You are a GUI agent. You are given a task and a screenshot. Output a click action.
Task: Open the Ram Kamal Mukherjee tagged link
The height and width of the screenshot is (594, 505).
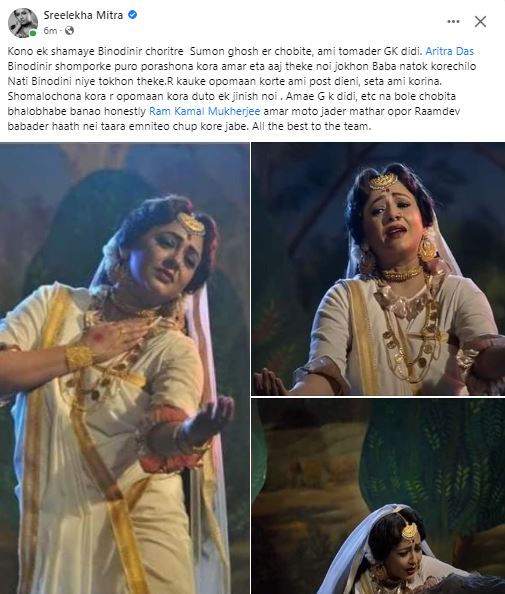(205, 111)
